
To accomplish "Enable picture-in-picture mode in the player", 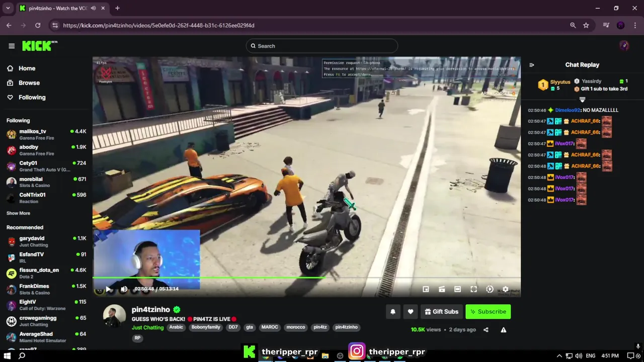I will tap(426, 289).
